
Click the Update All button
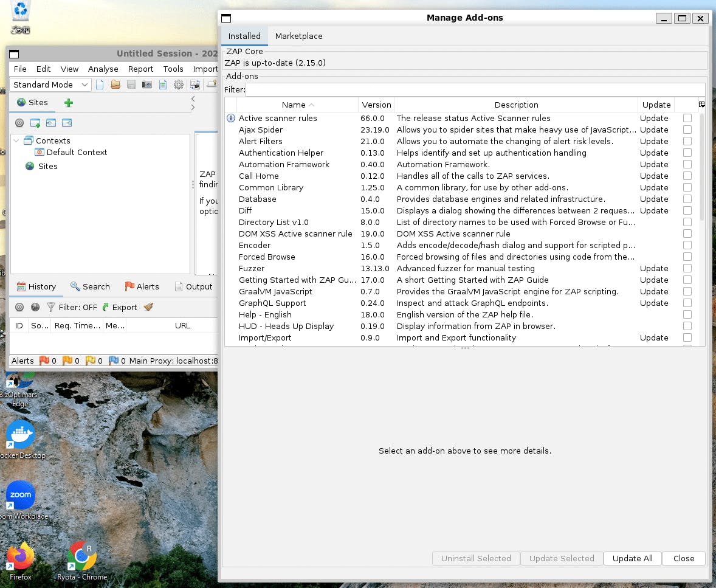[632, 558]
